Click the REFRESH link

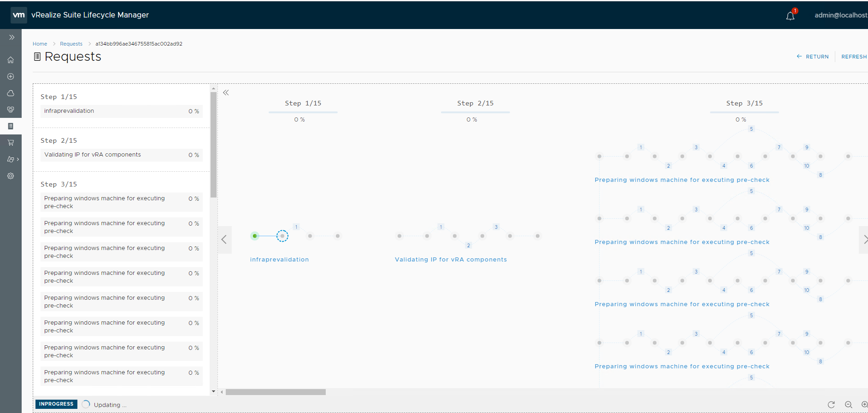tap(854, 57)
